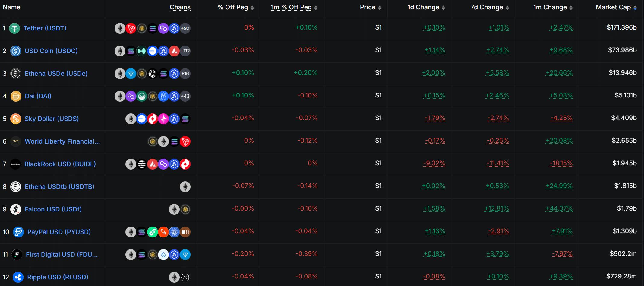Show the +43 more chains for Dai
Image resolution: width=644 pixels, height=286 pixels.
click(185, 96)
